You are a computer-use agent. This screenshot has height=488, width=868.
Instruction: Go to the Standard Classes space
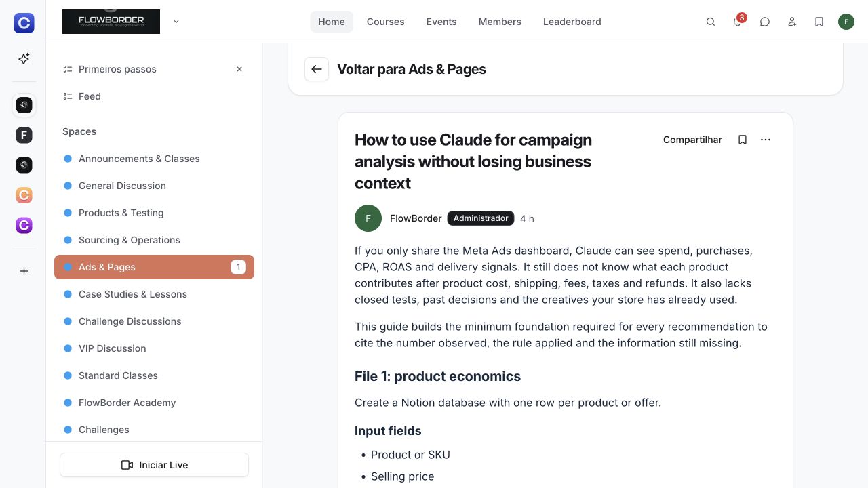click(x=154, y=375)
